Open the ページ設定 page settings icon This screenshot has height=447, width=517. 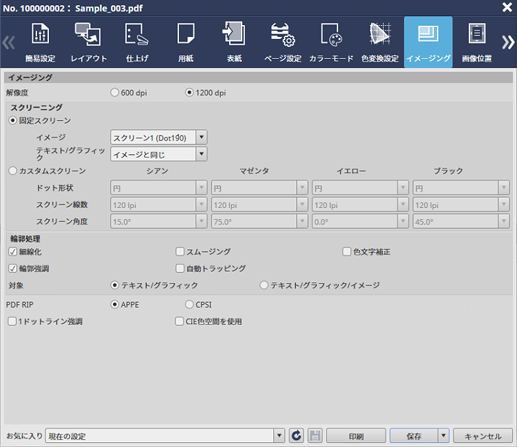[283, 42]
